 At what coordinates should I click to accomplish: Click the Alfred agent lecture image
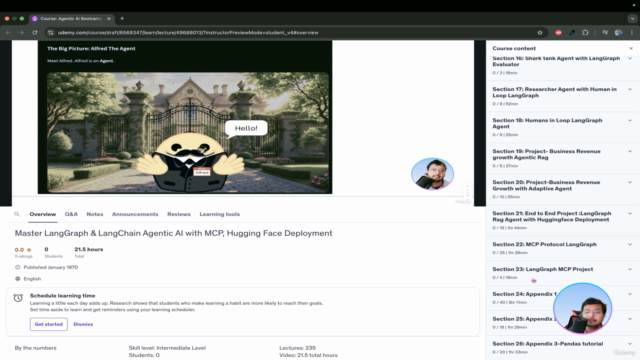pos(188,133)
